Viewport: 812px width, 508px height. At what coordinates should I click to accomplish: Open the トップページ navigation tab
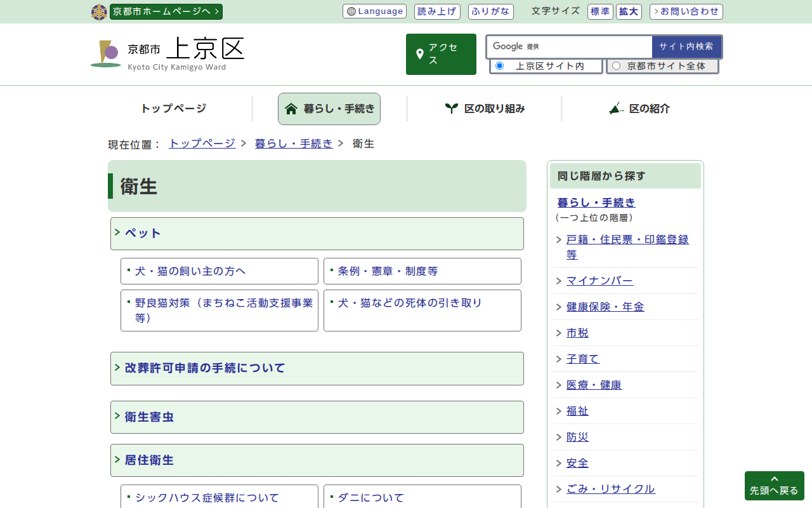point(173,109)
